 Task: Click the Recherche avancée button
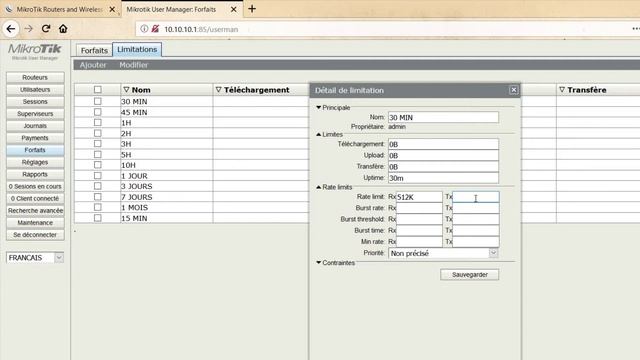(x=35, y=211)
